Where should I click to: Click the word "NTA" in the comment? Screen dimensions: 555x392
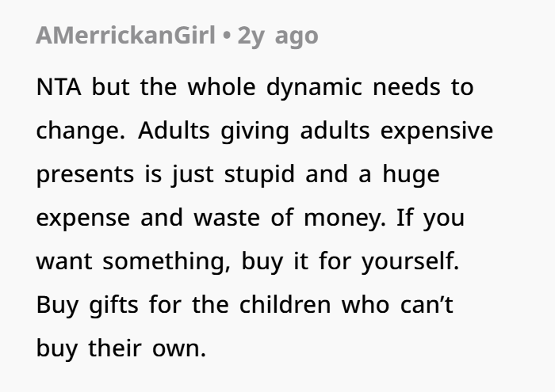click(x=59, y=87)
